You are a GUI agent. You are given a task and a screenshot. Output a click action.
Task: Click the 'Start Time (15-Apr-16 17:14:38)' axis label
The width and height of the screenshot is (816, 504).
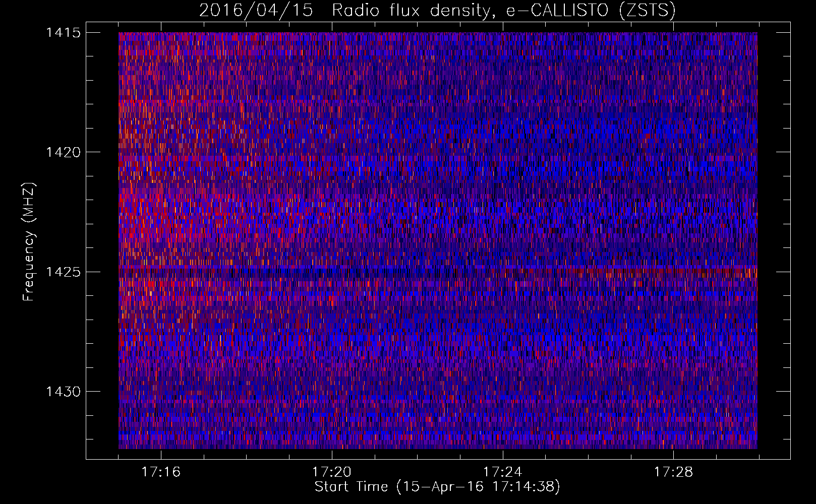(x=438, y=487)
